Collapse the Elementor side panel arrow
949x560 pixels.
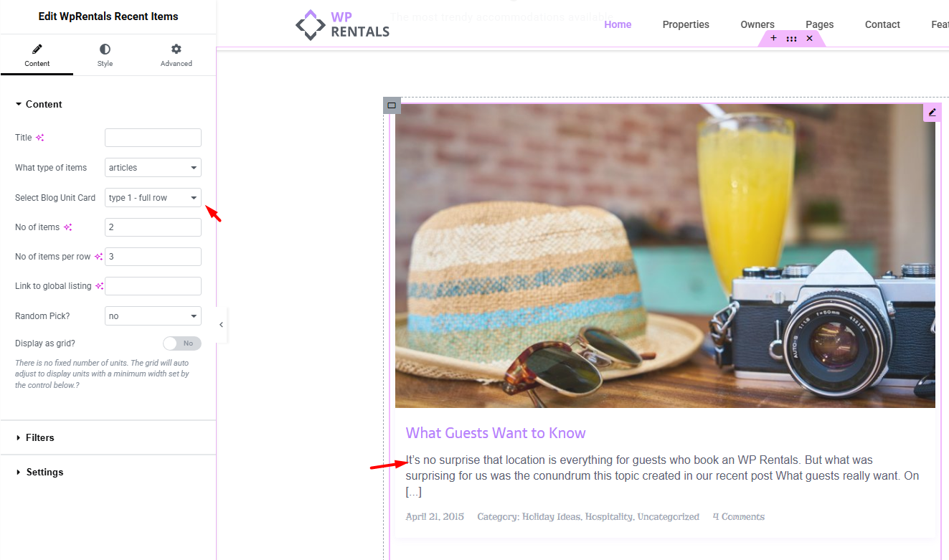click(x=221, y=325)
